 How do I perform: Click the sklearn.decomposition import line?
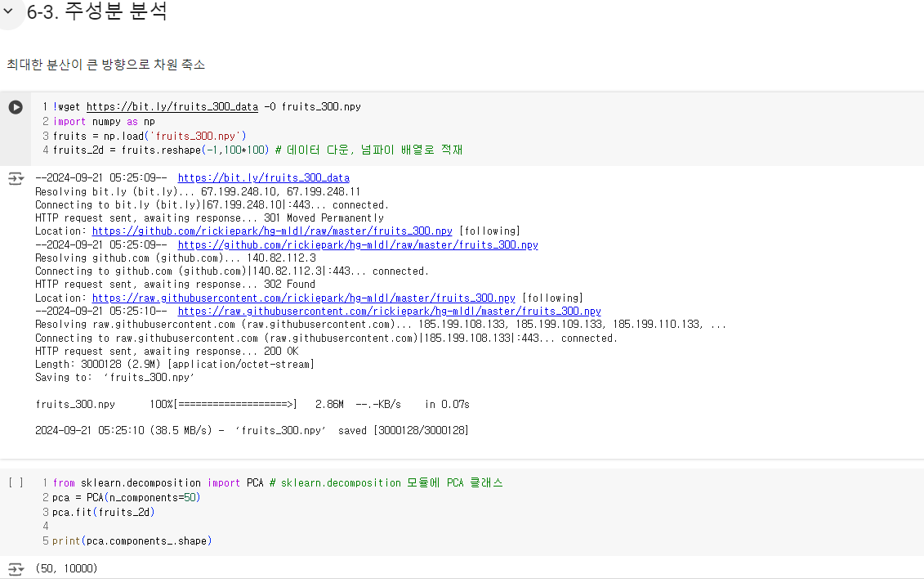278,482
